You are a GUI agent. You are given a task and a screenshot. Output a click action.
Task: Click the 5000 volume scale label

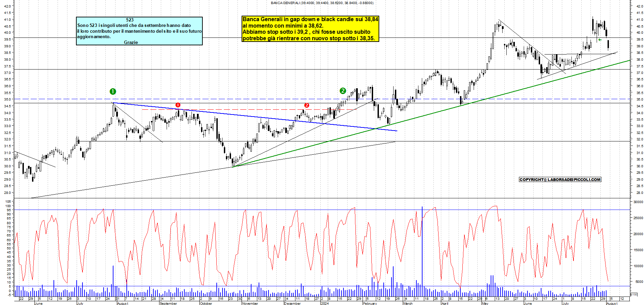tap(639, 282)
